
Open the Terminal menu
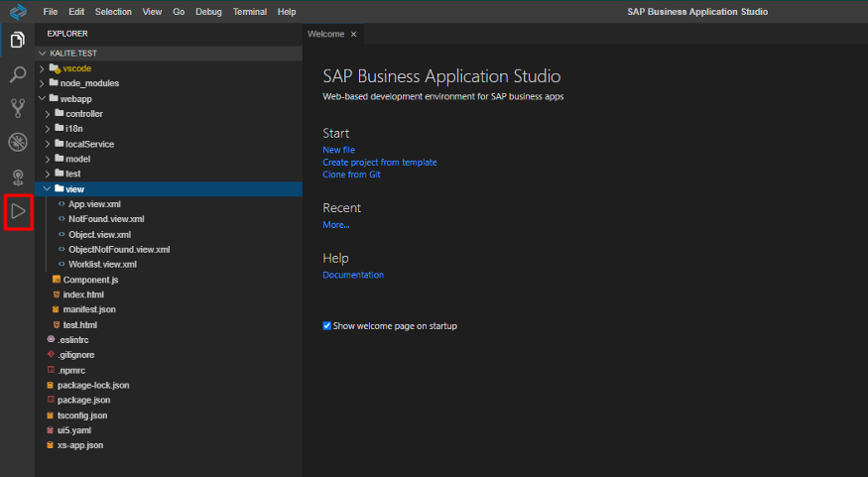250,12
